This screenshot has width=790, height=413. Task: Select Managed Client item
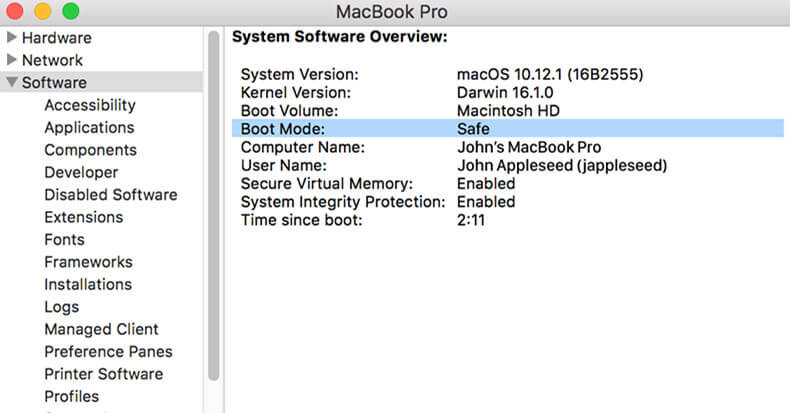[101, 329]
